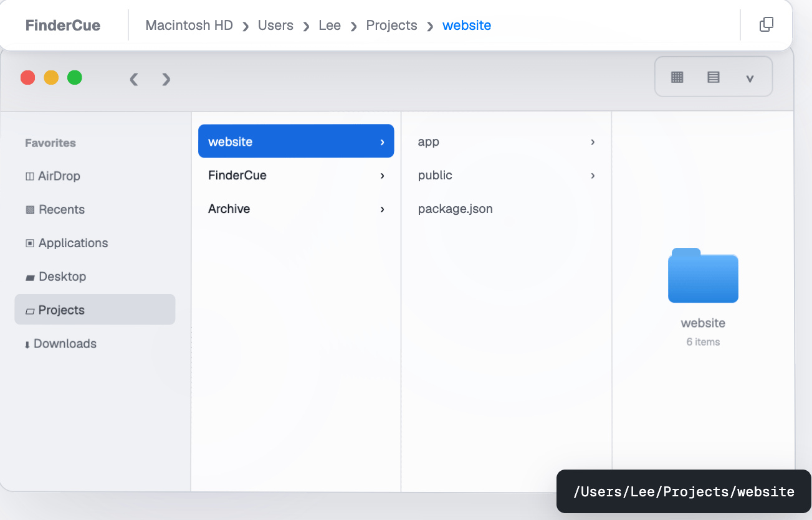Select the highlighted website folder row

point(296,141)
